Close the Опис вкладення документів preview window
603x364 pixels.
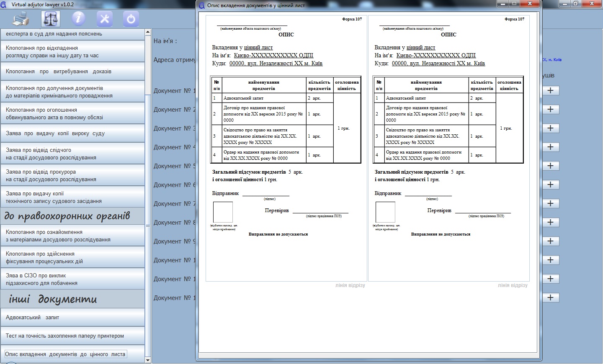pos(530,4)
